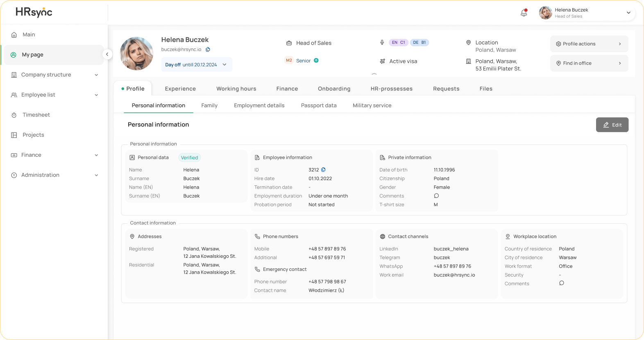Click the Addresses pin icon

[x=132, y=236]
